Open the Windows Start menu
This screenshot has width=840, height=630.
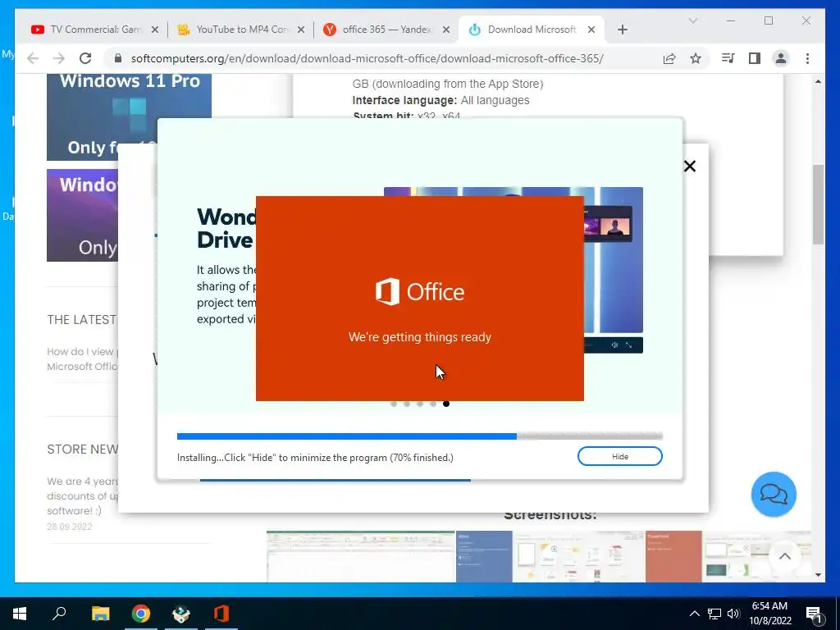tap(20, 614)
